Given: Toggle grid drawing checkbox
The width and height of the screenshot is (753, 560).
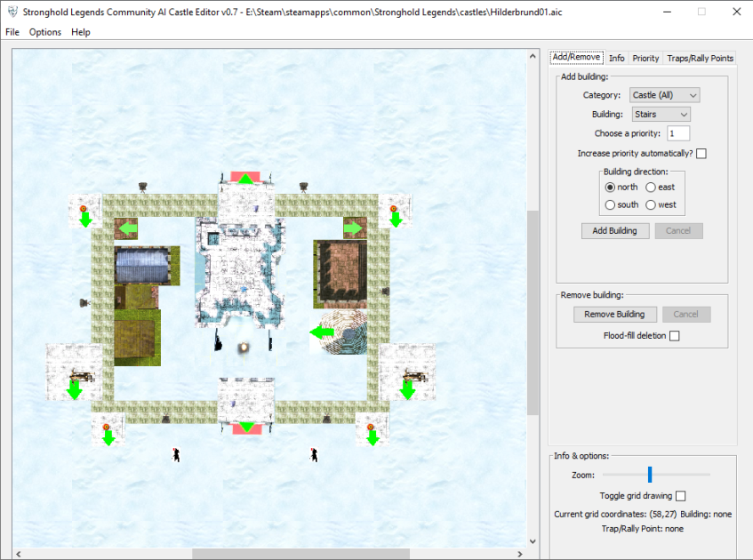Looking at the screenshot, I should click(x=680, y=496).
